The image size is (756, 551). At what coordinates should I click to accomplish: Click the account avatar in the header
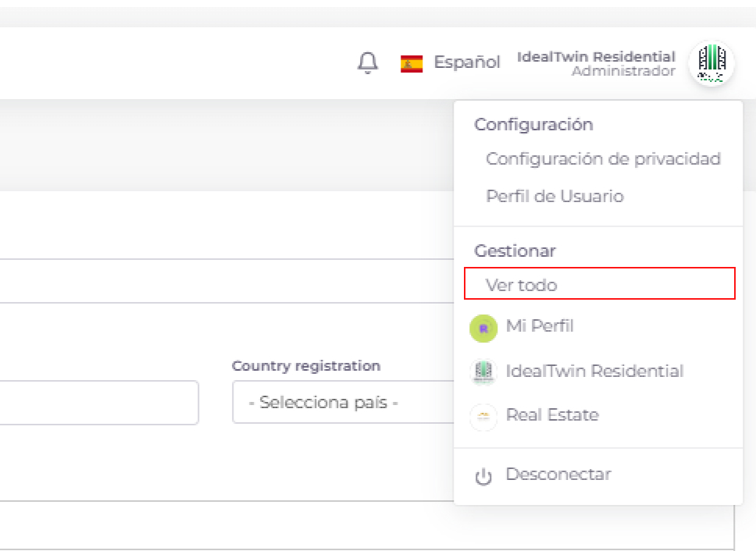click(711, 63)
